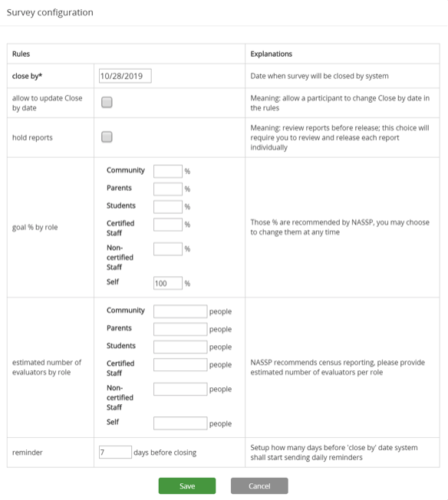Screen dimensions: 448x500
Task: Tick the hold reports checkbox
Action: coord(107,137)
